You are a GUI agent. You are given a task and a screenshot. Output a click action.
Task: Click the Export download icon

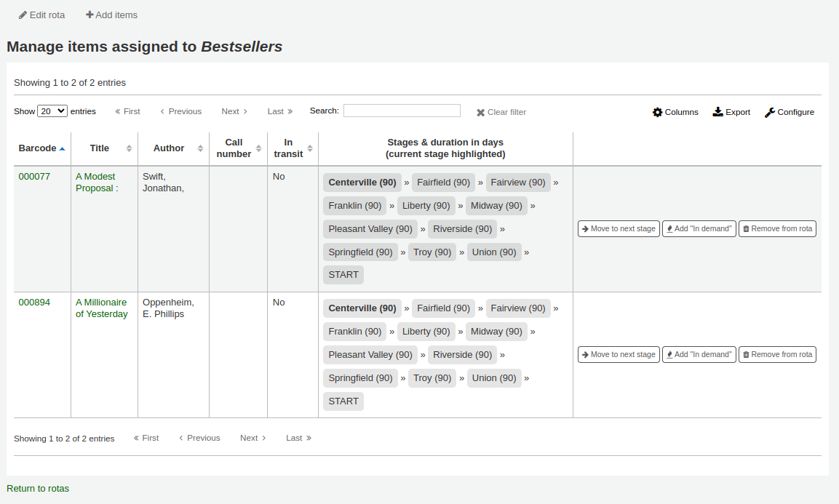[x=717, y=112]
